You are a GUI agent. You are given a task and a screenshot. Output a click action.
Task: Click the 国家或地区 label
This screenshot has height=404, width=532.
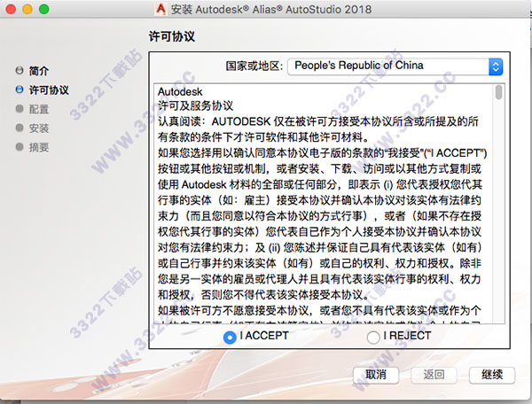254,66
